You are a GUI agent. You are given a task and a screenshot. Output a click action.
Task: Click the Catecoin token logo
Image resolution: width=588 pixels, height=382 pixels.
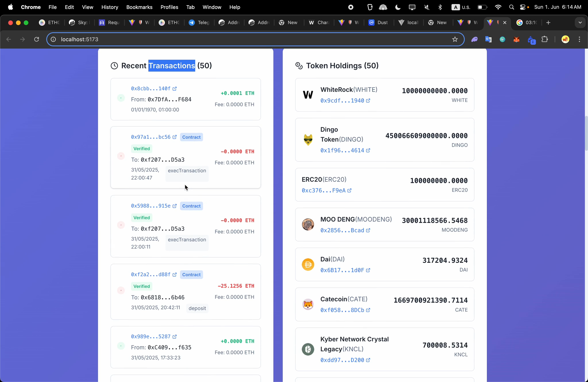click(x=308, y=304)
